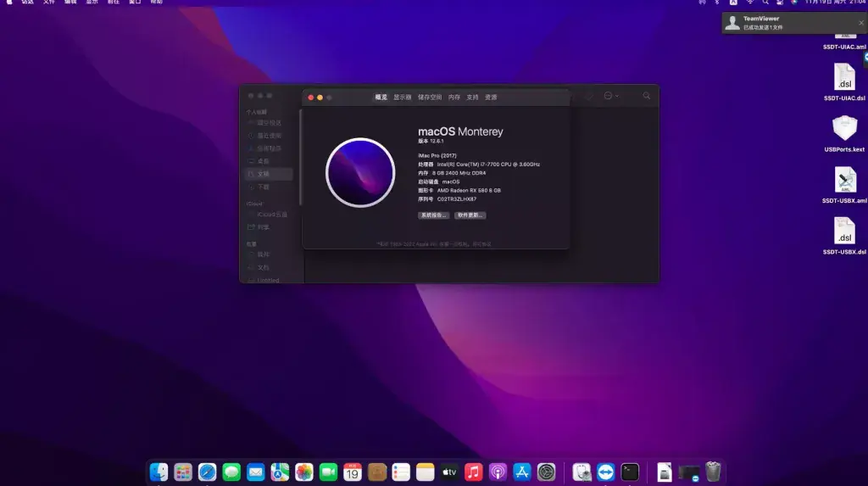Switch to the 概览 Overview tab

click(x=381, y=97)
